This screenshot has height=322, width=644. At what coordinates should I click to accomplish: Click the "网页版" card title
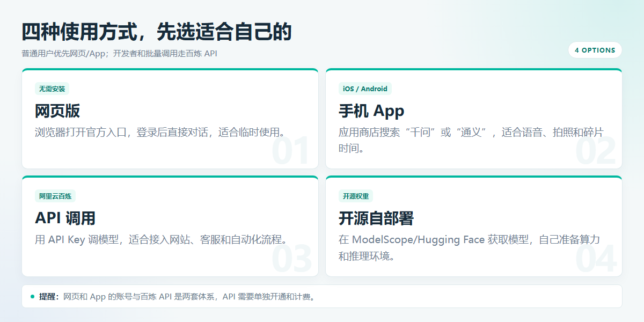[57, 111]
